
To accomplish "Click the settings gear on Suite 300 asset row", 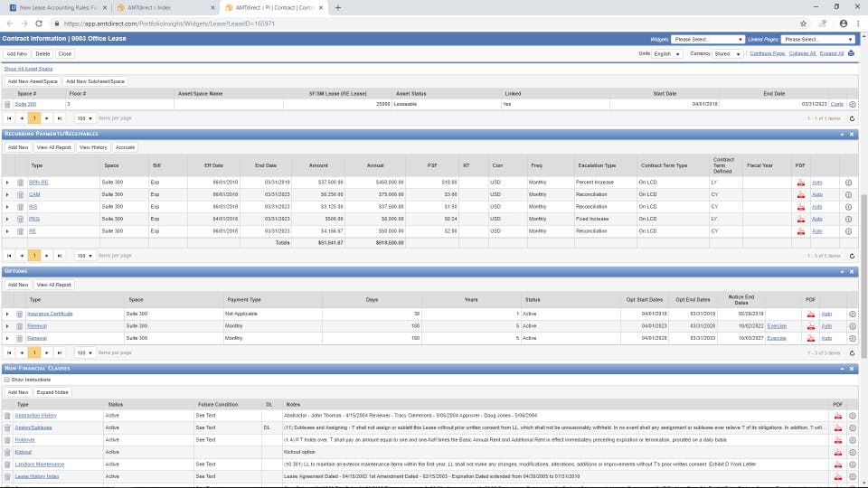I will coord(852,105).
